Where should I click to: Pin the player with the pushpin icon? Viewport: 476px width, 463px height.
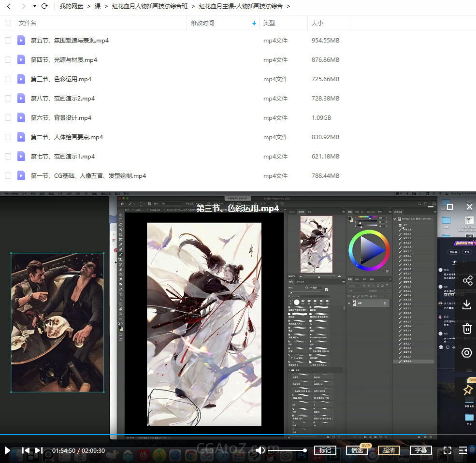467,390
